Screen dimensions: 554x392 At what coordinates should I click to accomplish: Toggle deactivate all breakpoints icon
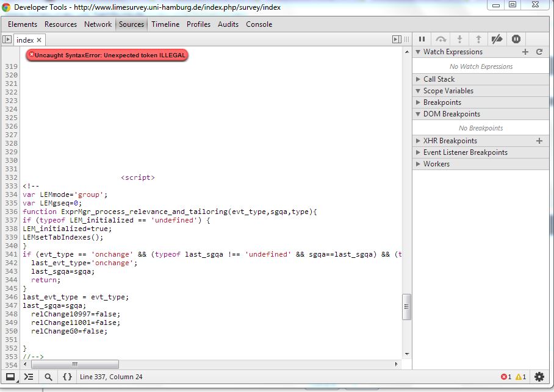pyautogui.click(x=497, y=39)
